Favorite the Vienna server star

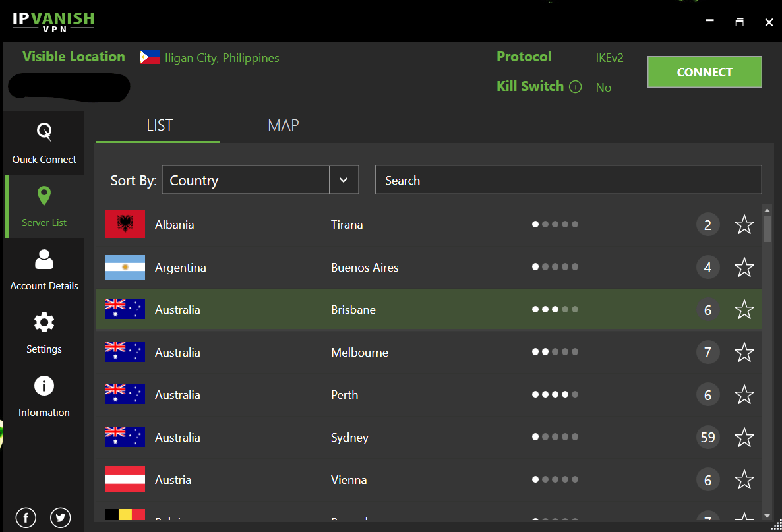point(744,480)
